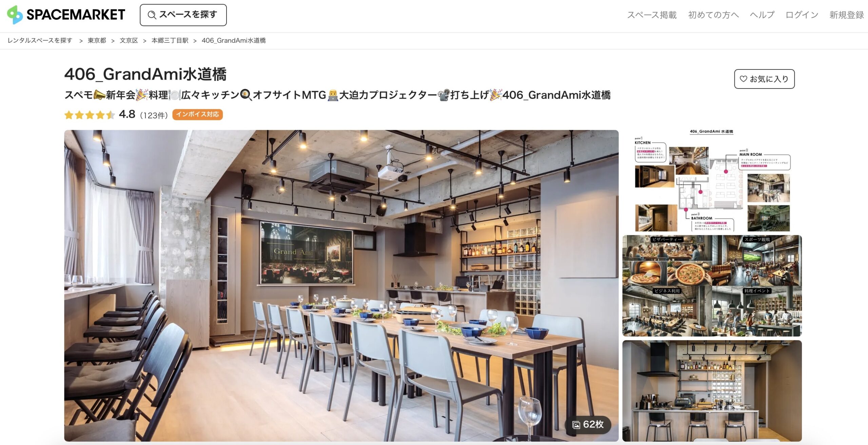The width and height of the screenshot is (868, 445).
Task: Go to レンタルスペースを探す breadcrumb
Action: pos(40,40)
